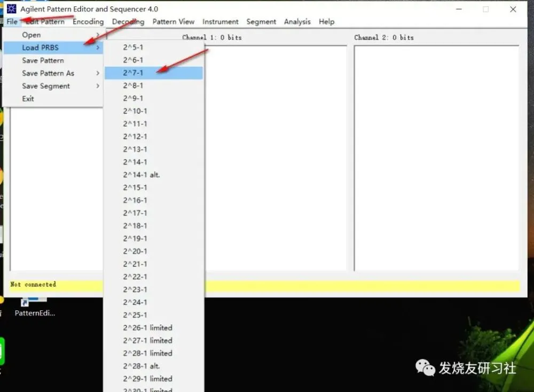Image resolution: width=534 pixels, height=392 pixels.
Task: Open the Encoding menu
Action: tap(88, 21)
